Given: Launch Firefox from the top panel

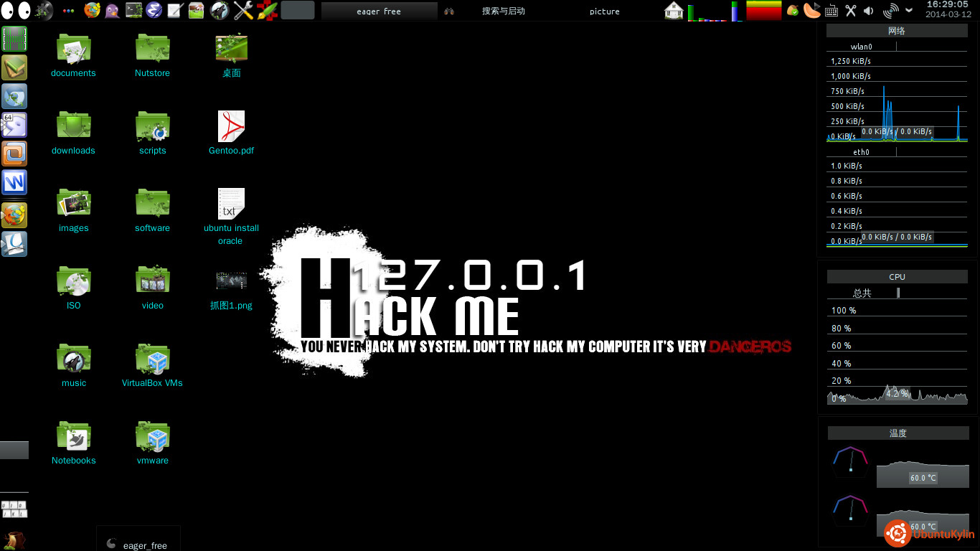Looking at the screenshot, I should point(92,10).
